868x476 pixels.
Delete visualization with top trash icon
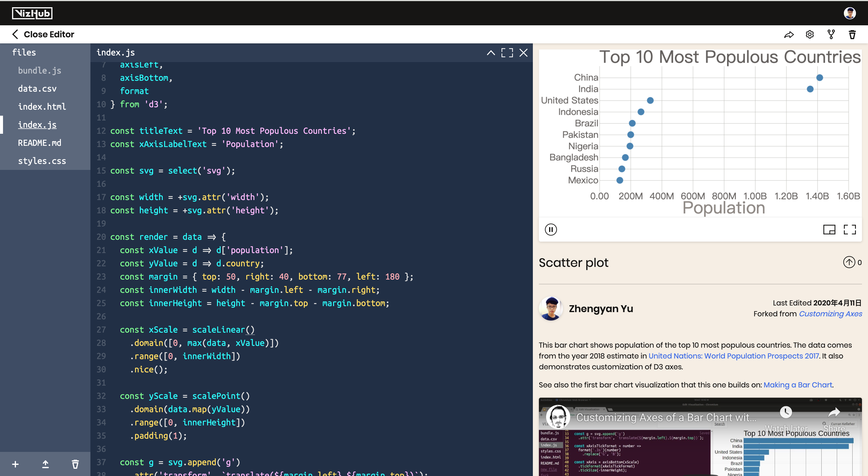pyautogui.click(x=852, y=34)
